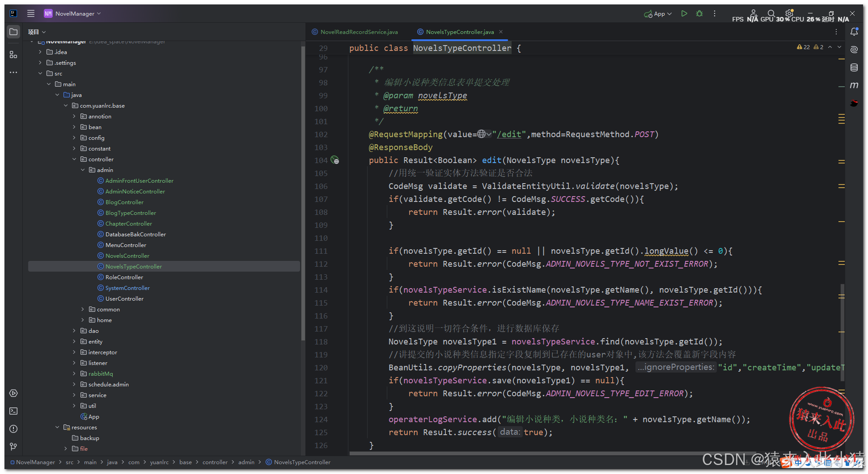868x474 pixels.
Task: Open Search Everywhere magnifier
Action: (x=771, y=14)
